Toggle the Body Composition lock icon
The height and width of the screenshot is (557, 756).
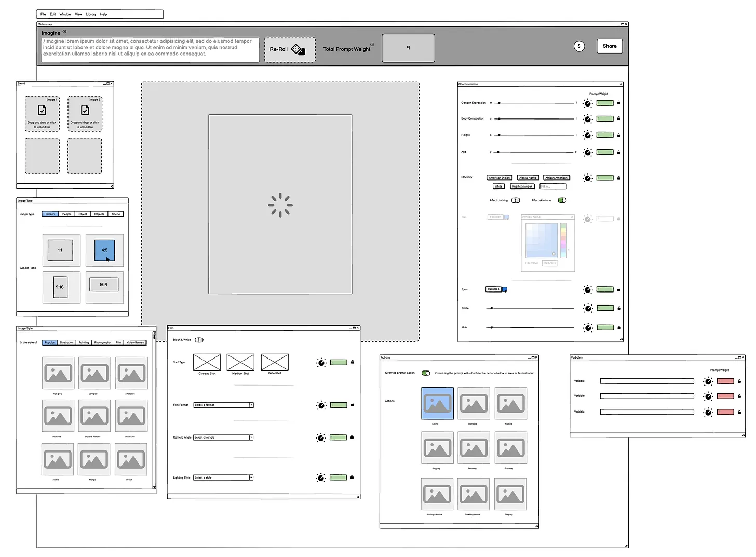pyautogui.click(x=619, y=118)
